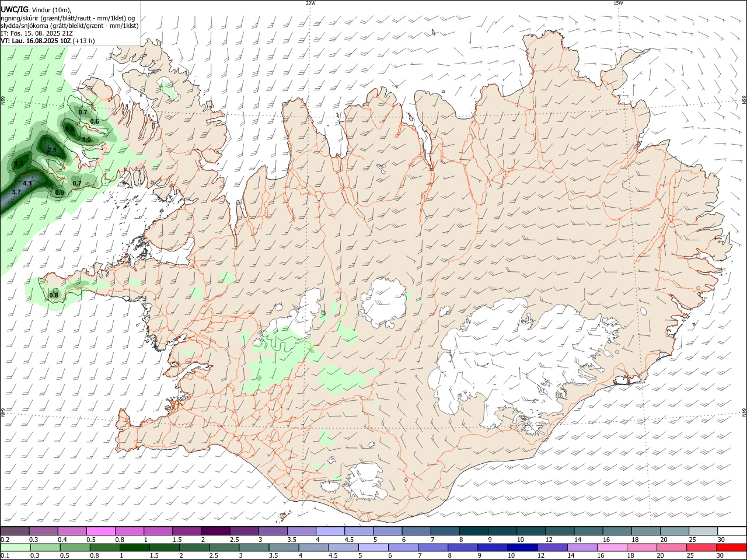Click the 0.9 precipitation value on the map
Image resolution: width=747 pixels, height=560 pixels.
(x=60, y=192)
